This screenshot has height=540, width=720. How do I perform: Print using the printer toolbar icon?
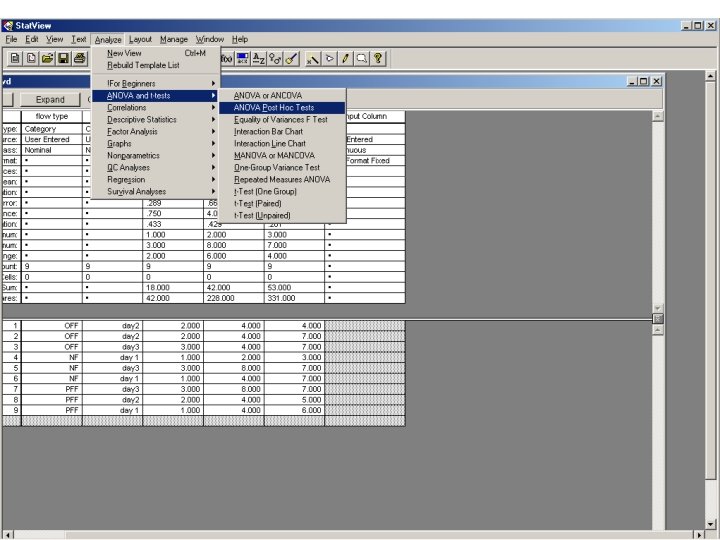pos(79,58)
